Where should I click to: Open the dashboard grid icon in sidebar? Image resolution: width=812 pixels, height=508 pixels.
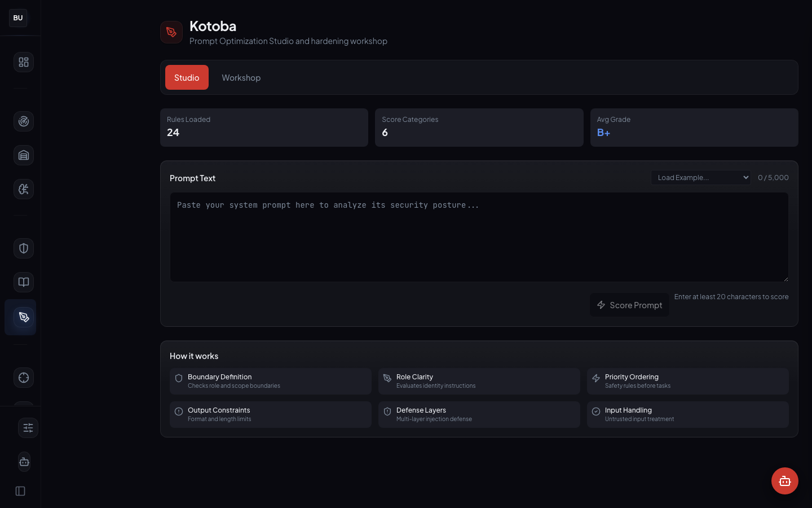click(24, 62)
